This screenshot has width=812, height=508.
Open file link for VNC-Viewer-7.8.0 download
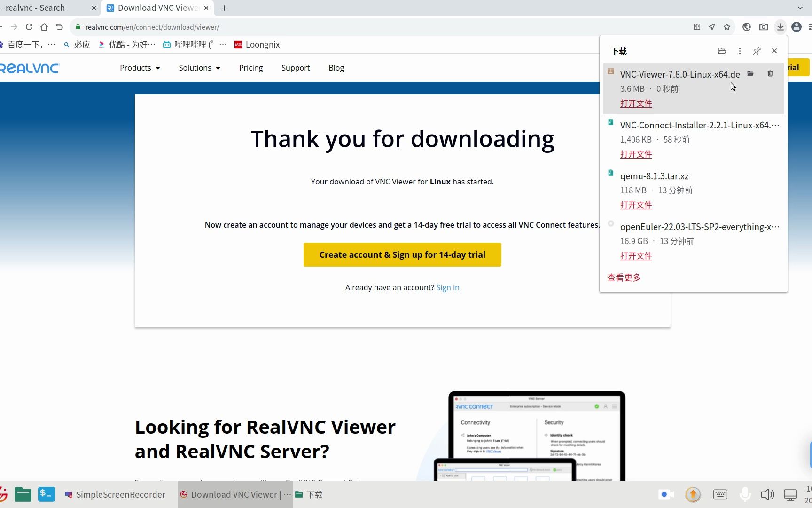636,103
